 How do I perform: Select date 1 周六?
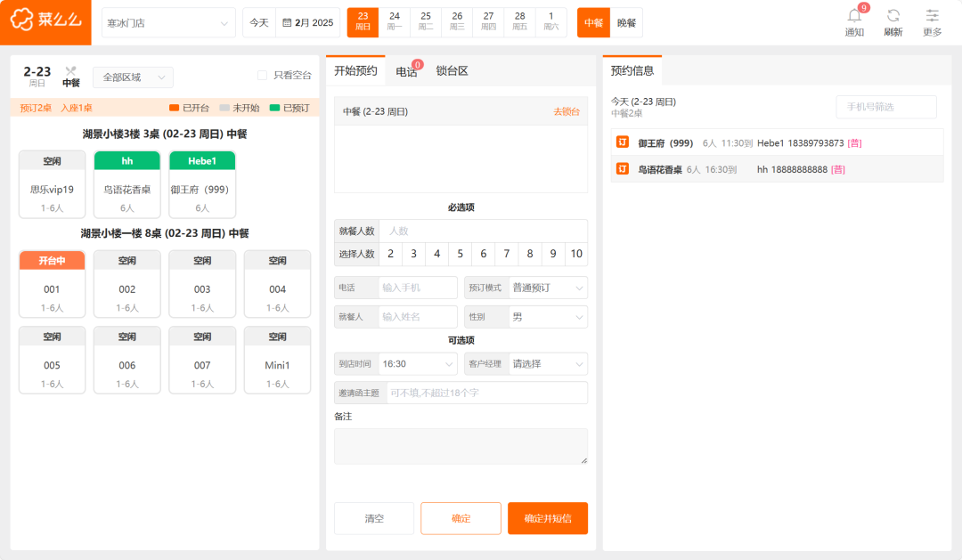point(551,22)
